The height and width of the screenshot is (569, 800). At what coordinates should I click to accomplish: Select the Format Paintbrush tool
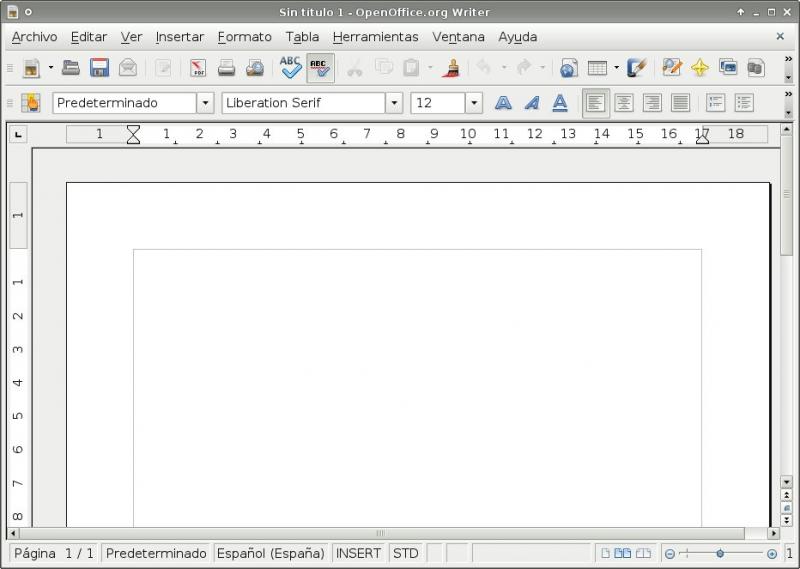451,68
